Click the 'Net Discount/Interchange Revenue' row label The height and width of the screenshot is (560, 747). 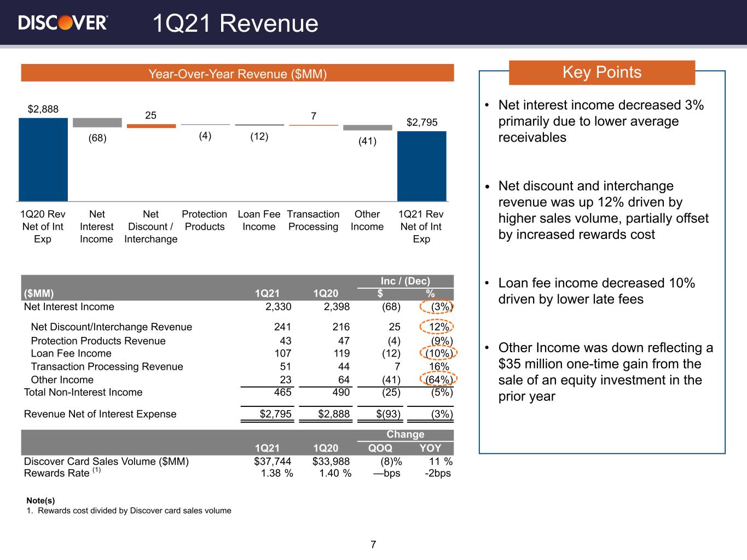point(112,327)
